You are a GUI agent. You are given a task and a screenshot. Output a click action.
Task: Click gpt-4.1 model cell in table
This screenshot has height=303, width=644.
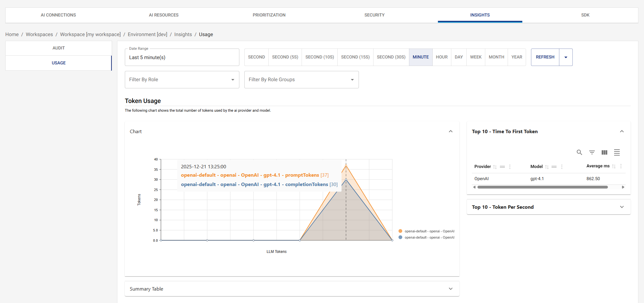coord(537,179)
